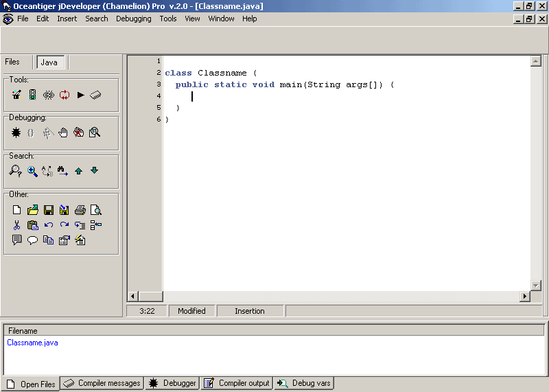Click the Modified status field
The height and width of the screenshot is (392, 549).
tap(191, 311)
